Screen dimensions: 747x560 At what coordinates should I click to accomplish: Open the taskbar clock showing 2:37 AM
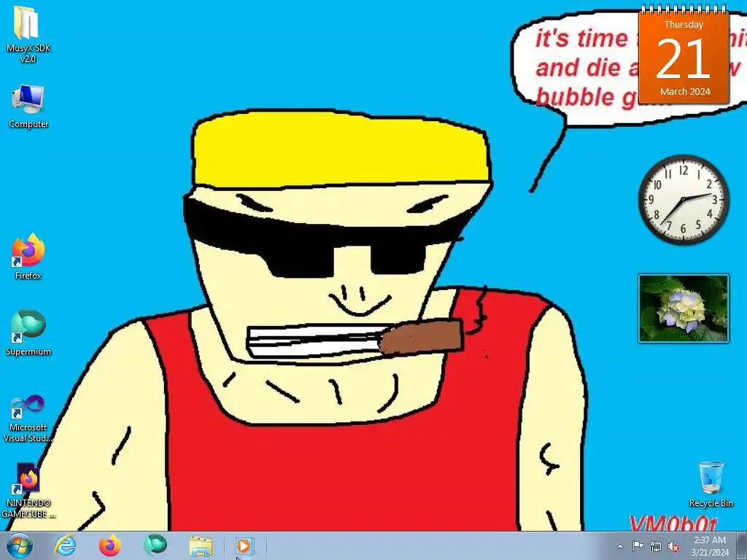tap(710, 546)
